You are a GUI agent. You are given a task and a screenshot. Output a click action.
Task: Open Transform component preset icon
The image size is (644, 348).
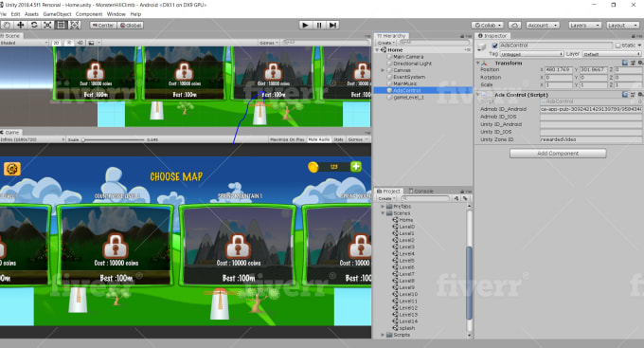(633, 63)
